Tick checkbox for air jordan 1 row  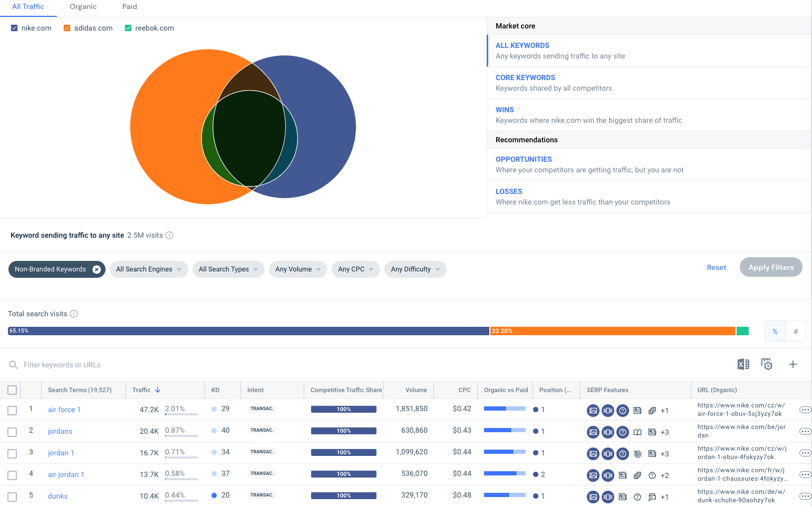[12, 475]
